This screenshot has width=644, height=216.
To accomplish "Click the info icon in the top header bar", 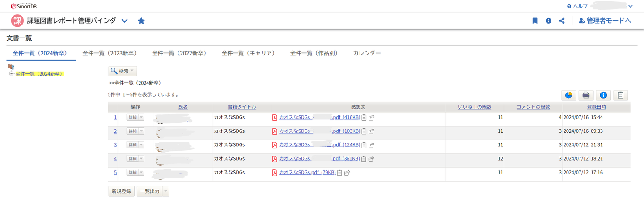I will pos(548,21).
